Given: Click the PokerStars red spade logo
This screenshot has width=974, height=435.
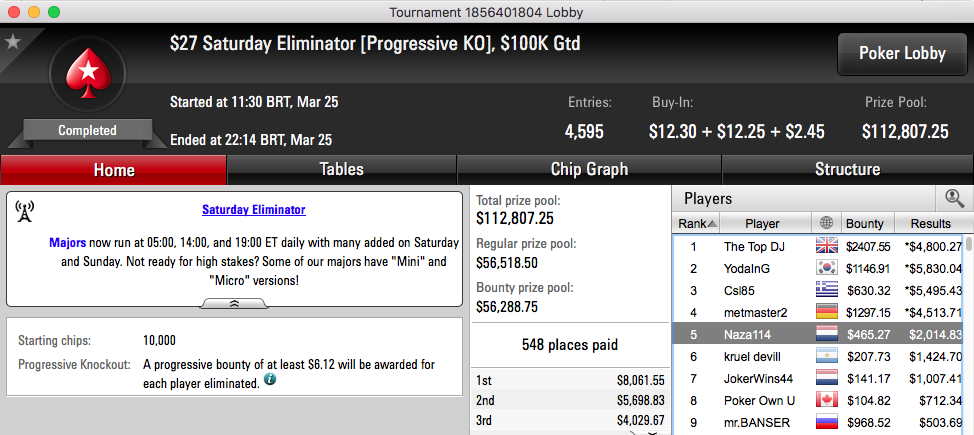Looking at the screenshot, I should [x=88, y=75].
